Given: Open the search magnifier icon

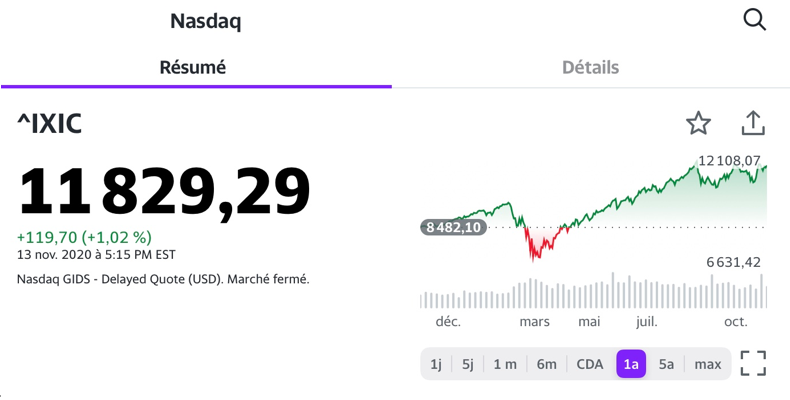Looking at the screenshot, I should tap(754, 19).
